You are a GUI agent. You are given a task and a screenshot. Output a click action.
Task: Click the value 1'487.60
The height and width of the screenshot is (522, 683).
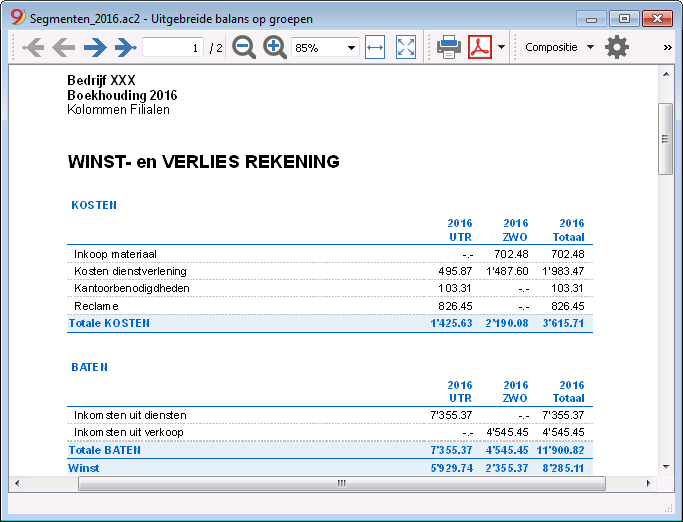[507, 271]
